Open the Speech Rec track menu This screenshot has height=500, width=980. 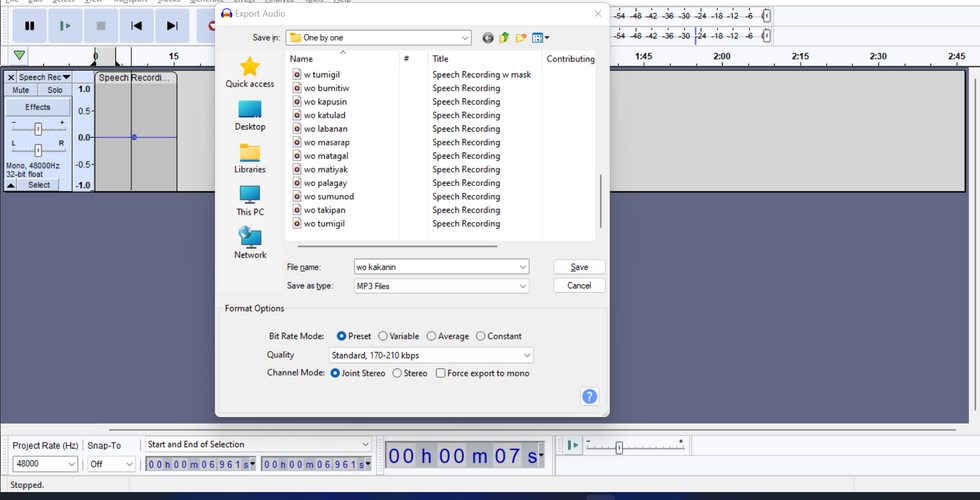pyautogui.click(x=44, y=78)
